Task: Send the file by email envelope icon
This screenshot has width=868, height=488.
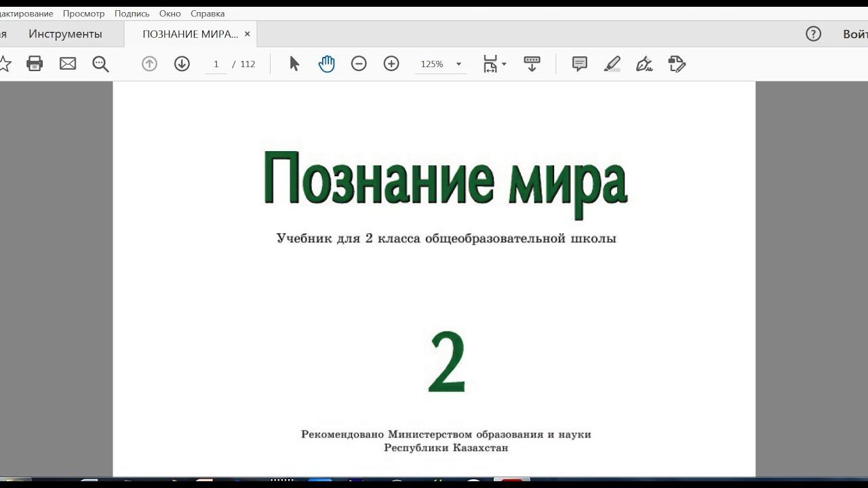Action: click(68, 64)
